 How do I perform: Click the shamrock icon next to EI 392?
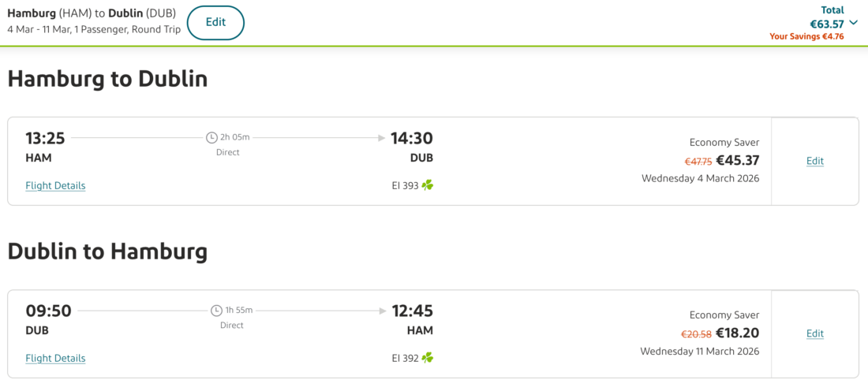coord(428,359)
